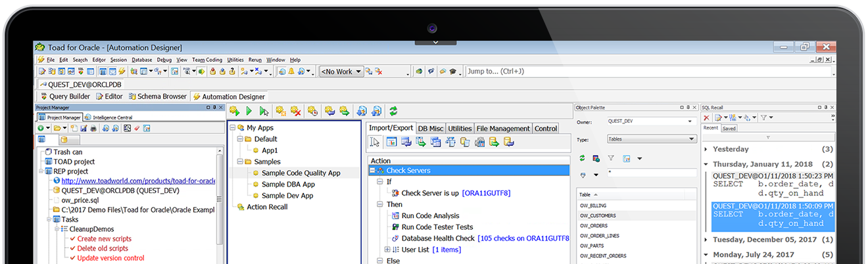
Task: Click the green add button in Project Manager
Action: coord(40,128)
